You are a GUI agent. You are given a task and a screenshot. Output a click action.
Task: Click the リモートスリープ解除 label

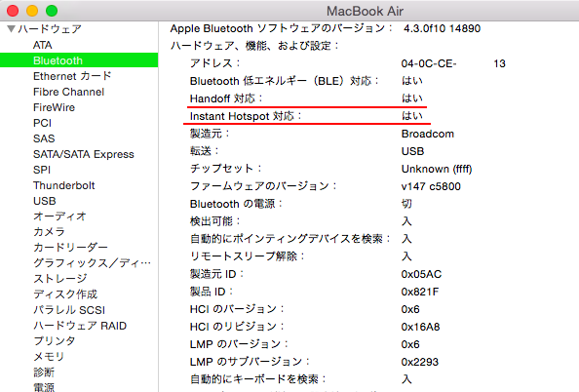pos(247,256)
